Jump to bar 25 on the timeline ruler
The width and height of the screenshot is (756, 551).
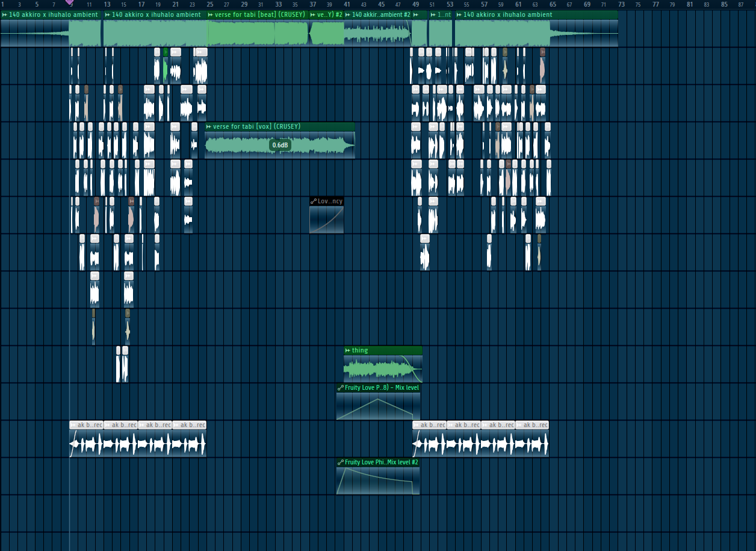(x=210, y=4)
